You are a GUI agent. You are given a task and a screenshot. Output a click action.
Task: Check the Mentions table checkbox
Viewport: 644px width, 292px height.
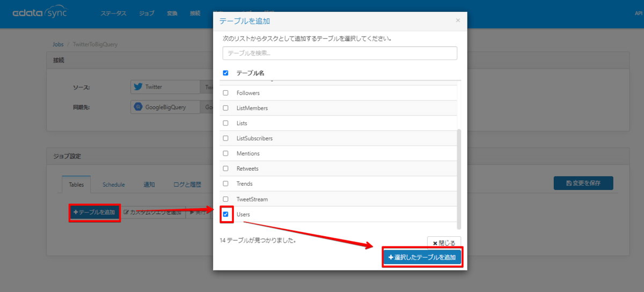(225, 154)
